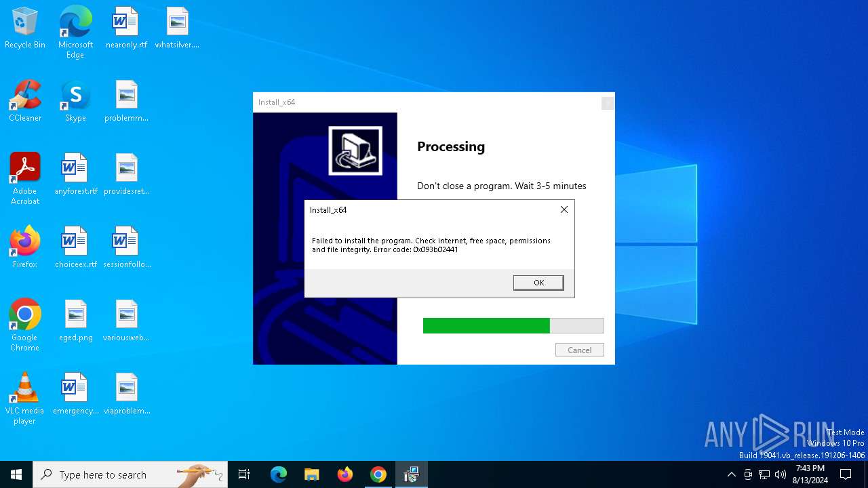The height and width of the screenshot is (488, 868).
Task: Click the Processing heading
Action: [451, 147]
